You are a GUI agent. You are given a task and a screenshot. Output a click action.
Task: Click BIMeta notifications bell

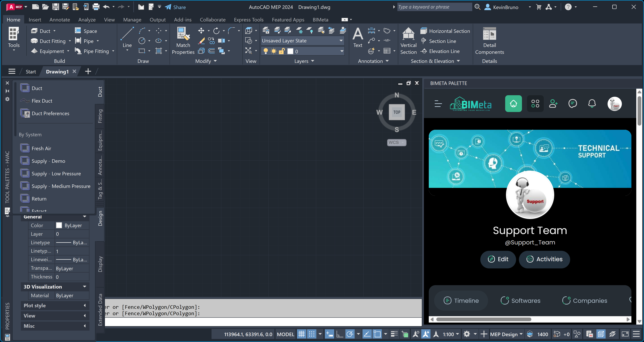[x=592, y=104]
